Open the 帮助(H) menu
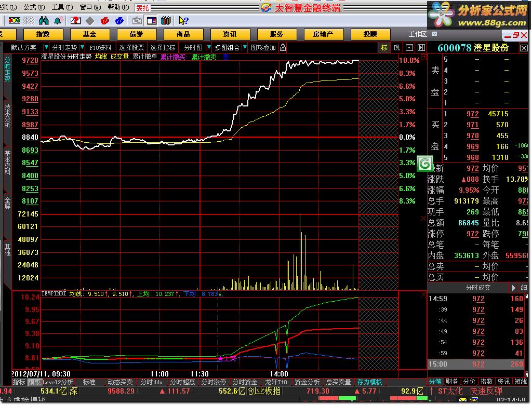Image resolution: width=532 pixels, height=405 pixels. [x=118, y=7]
